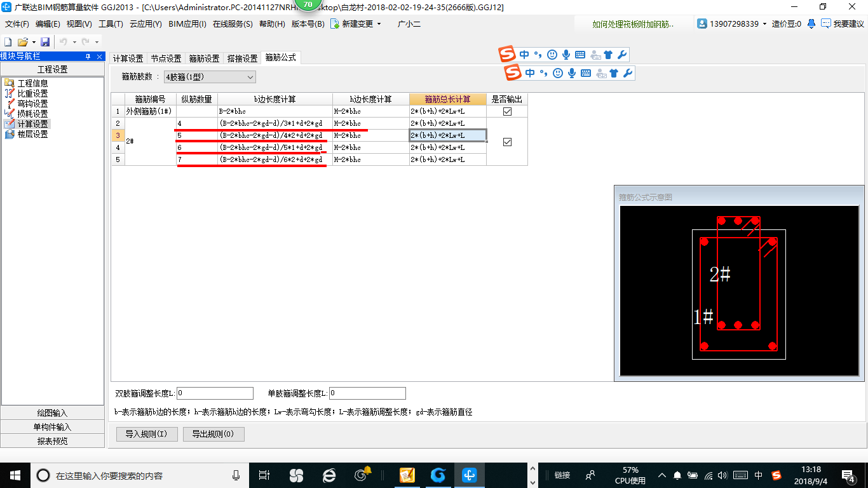Open the 绘图输入 module
The width and height of the screenshot is (868, 488).
coord(52,413)
